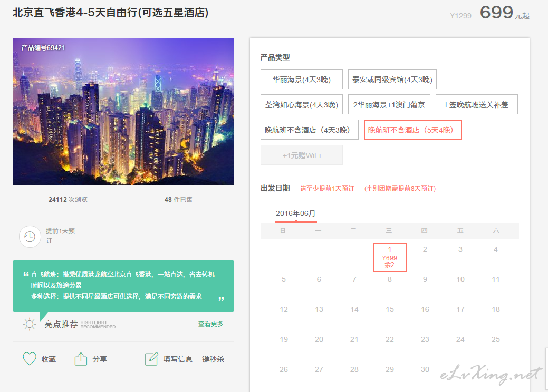Pick June 1 departure date ¥699
Image resolution: width=548 pixels, height=392 pixels.
pyautogui.click(x=390, y=257)
